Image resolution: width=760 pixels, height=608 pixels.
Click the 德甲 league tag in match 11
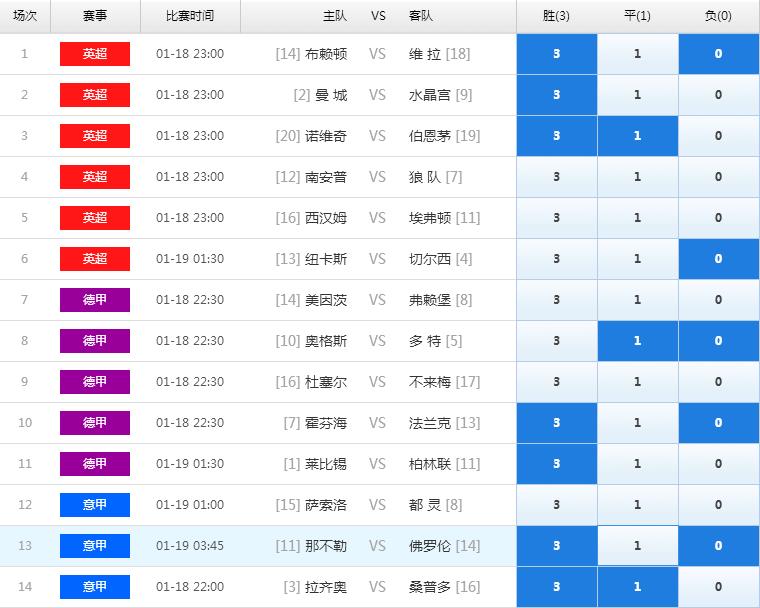click(x=95, y=464)
